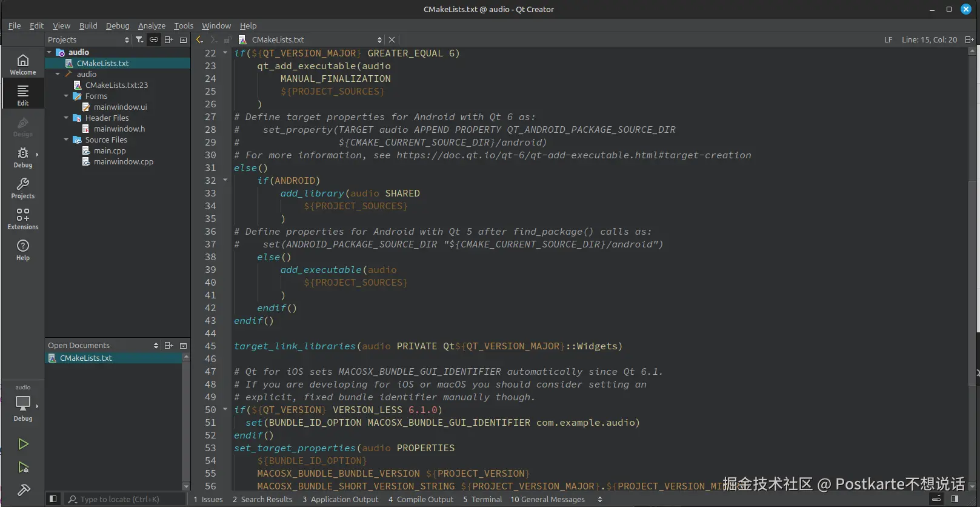Select mainwindow.h in the project tree
The width and height of the screenshot is (980, 507).
(119, 129)
